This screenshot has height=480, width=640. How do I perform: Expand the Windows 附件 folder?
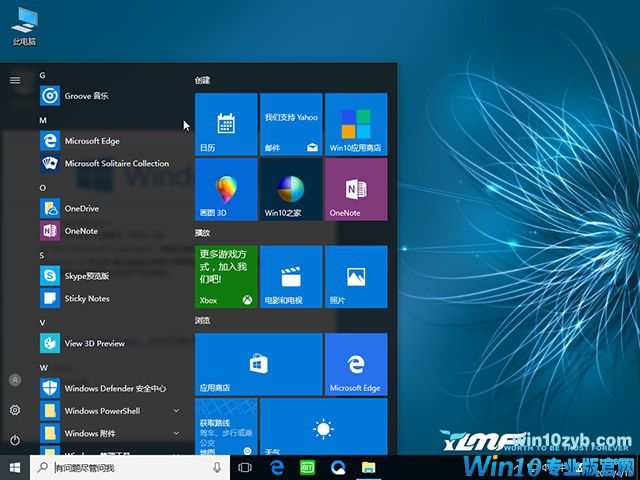(176, 433)
